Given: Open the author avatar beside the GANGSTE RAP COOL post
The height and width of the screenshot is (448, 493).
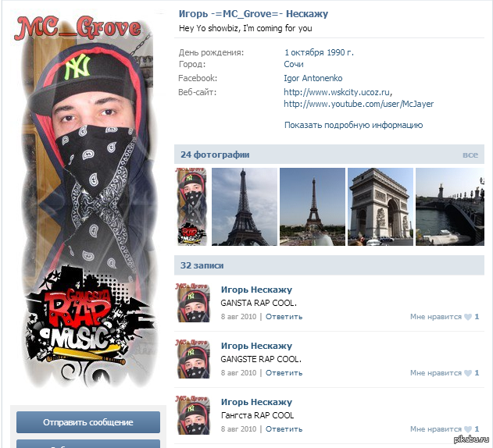Looking at the screenshot, I should (x=193, y=360).
